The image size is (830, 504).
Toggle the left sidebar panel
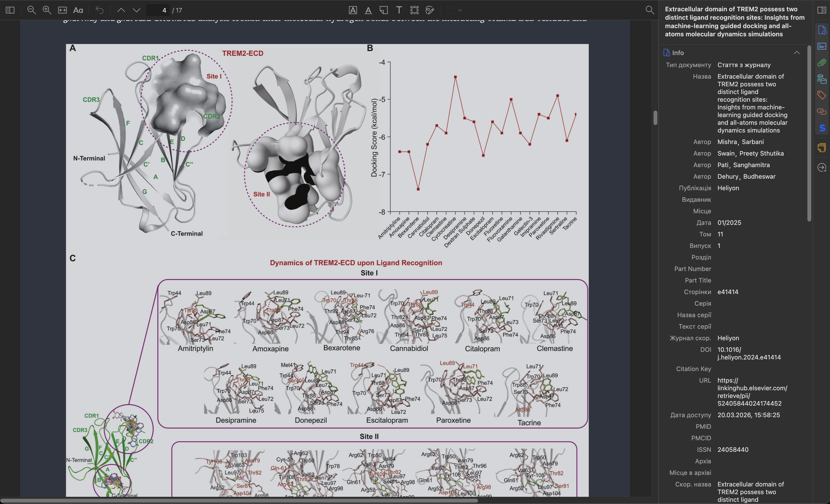point(10,10)
